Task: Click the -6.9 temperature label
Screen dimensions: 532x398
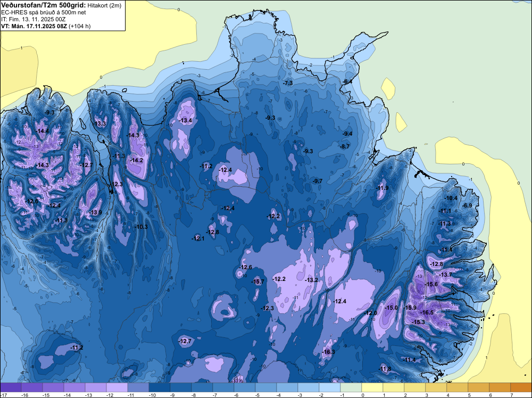Action: coord(467,205)
